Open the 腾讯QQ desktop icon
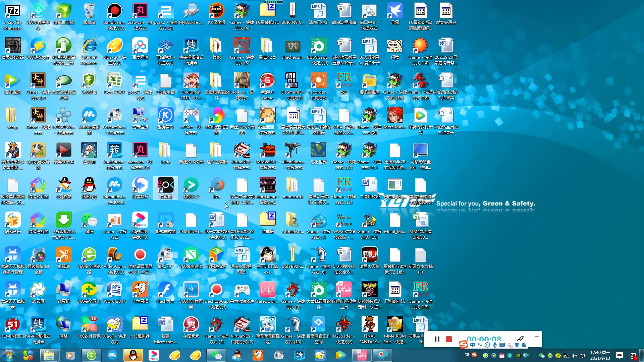 [89, 188]
